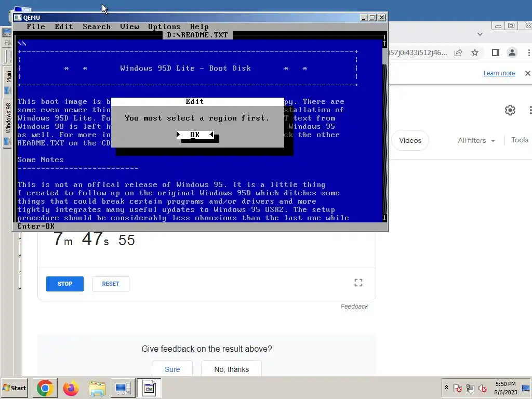The width and height of the screenshot is (532, 399).
Task: Open the search Tools option
Action: pyautogui.click(x=520, y=140)
